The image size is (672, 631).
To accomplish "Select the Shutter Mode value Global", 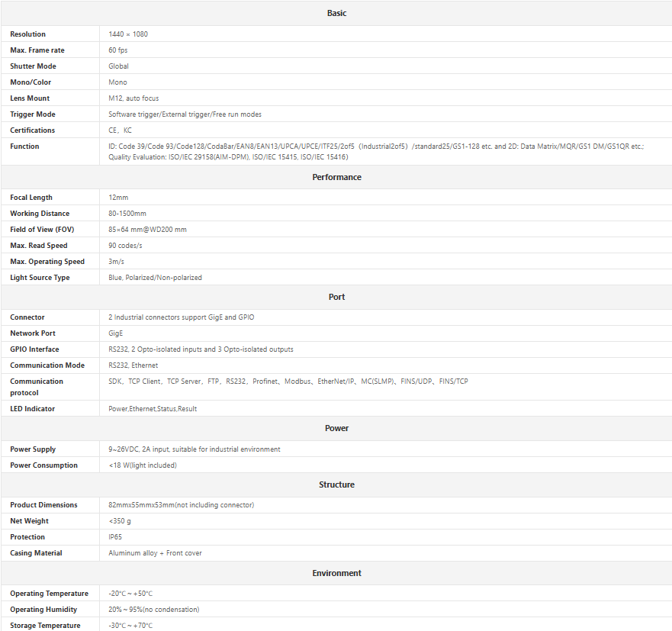I will pyautogui.click(x=118, y=66).
